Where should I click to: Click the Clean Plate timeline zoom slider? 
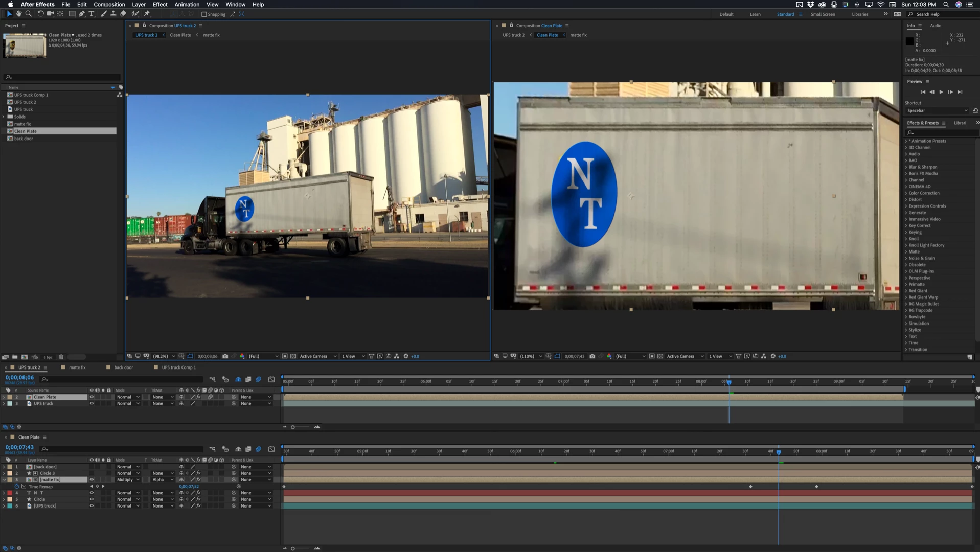(293, 548)
